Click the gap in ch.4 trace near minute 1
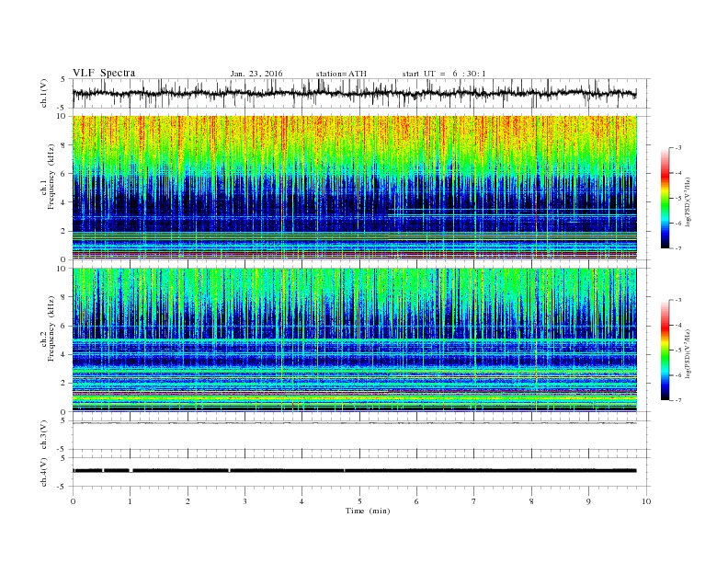Viewport: 728px width, 563px height. click(131, 471)
